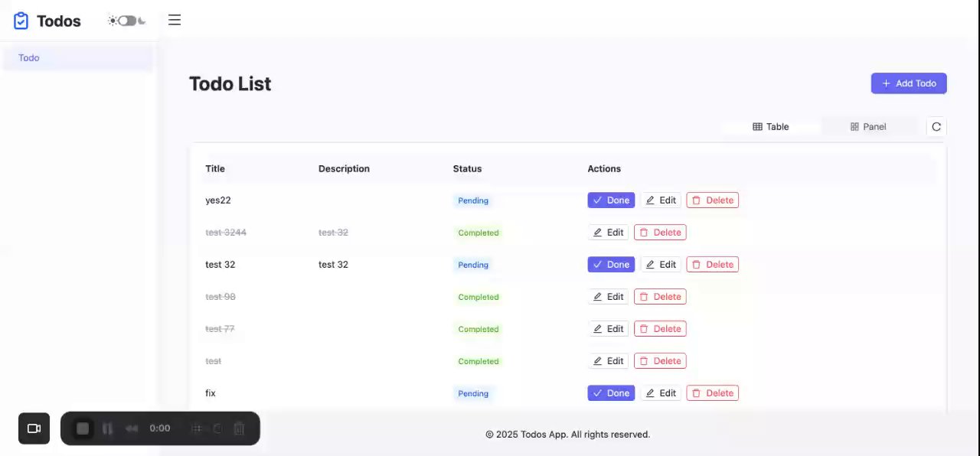Edit the test 3244 todo
Image resolution: width=980 pixels, height=456 pixels.
tap(609, 233)
